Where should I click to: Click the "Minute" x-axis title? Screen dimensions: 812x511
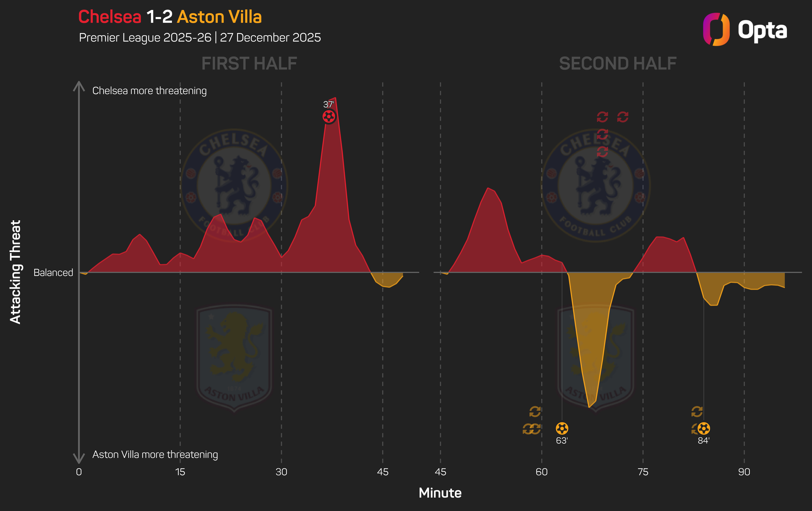pyautogui.click(x=440, y=493)
